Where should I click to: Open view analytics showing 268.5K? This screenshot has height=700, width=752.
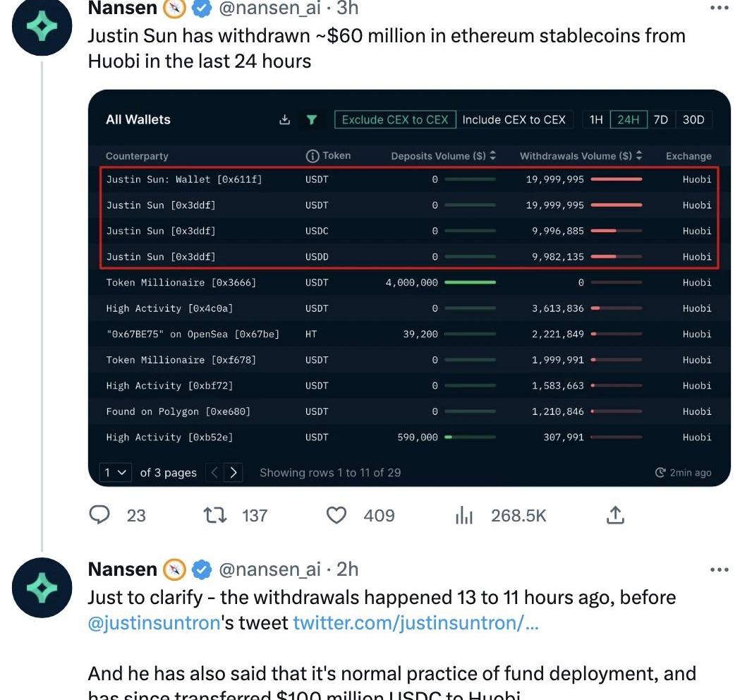(x=463, y=515)
